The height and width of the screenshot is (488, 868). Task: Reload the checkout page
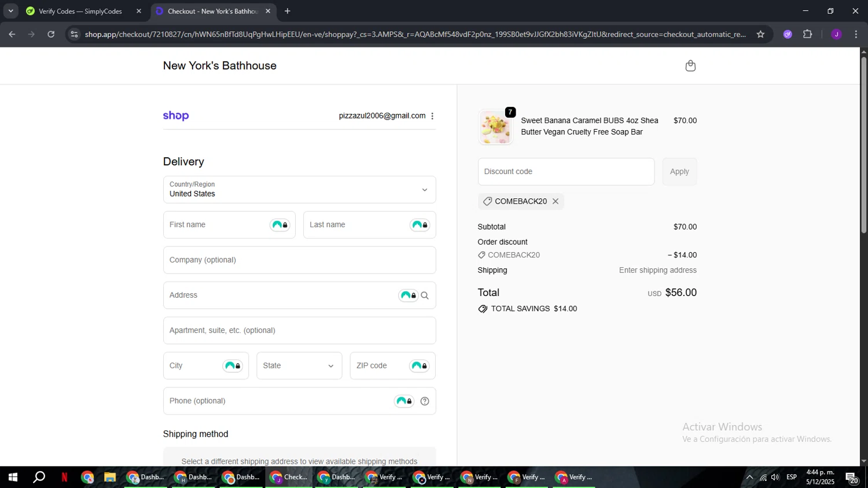point(51,34)
